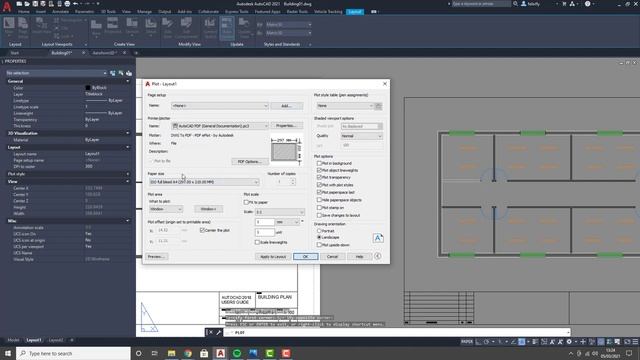Screen dimensions: 640x360
Task: Click the plot style table edit icon
Action: [378, 106]
